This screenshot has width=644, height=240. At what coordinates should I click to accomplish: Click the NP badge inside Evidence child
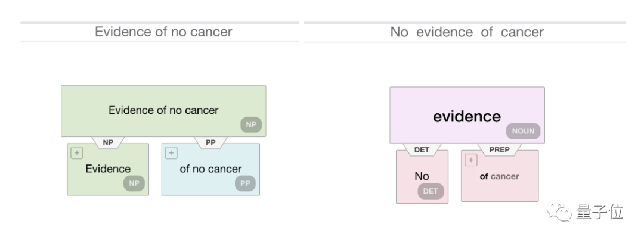pyautogui.click(x=134, y=183)
